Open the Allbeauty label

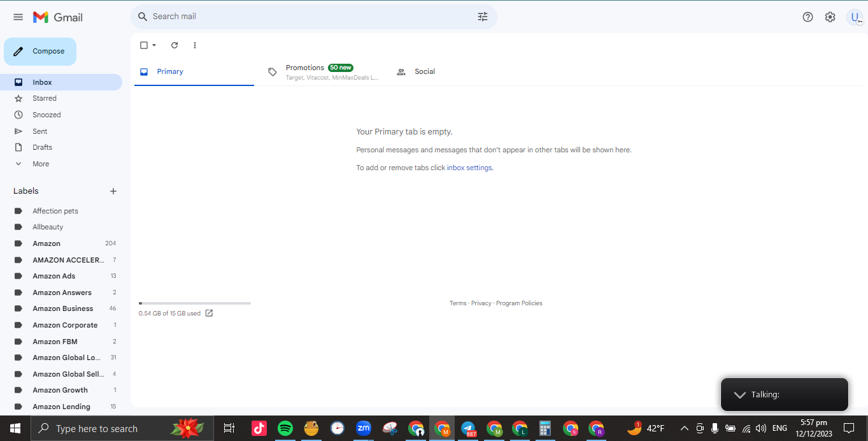[x=61, y=227]
